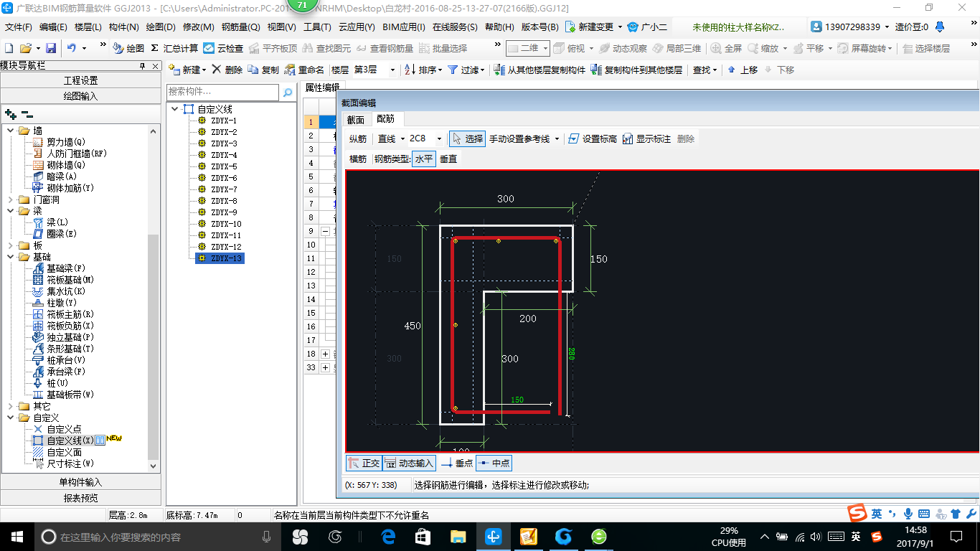Select 水平 rebar type

(424, 159)
